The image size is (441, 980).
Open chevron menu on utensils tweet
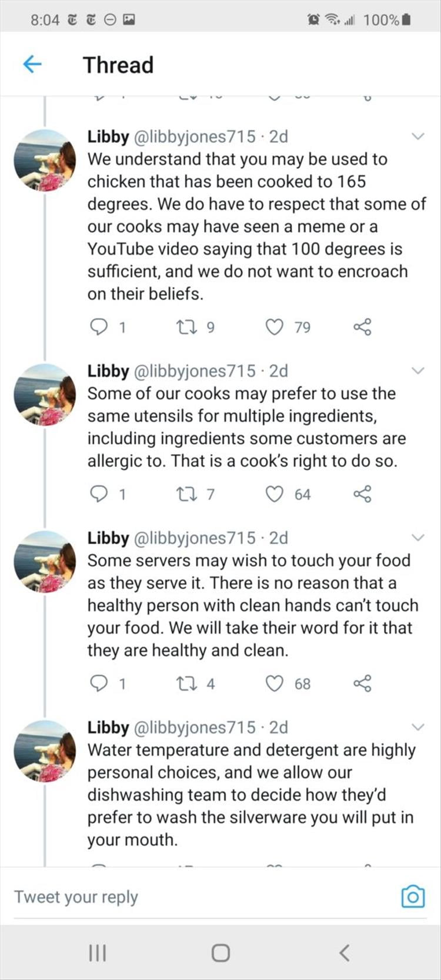417,371
